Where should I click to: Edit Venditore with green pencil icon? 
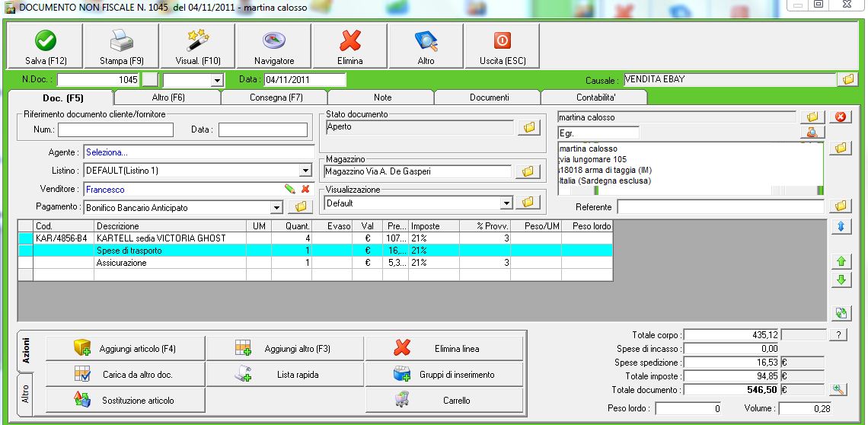click(290, 189)
